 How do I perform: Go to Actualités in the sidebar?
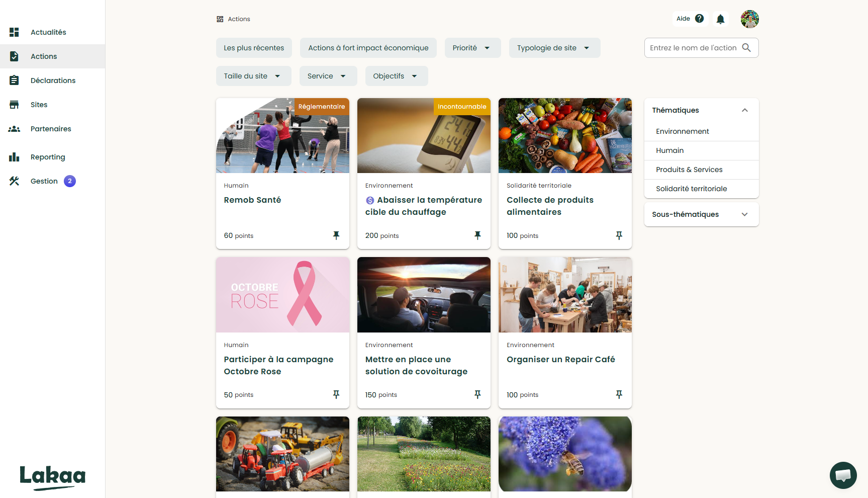(53, 32)
